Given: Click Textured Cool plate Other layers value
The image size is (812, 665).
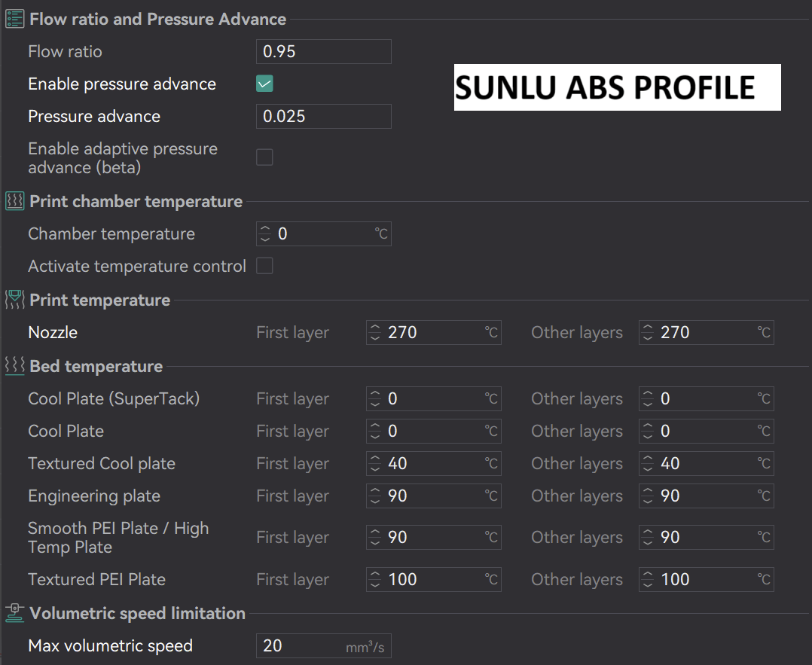Looking at the screenshot, I should [x=670, y=463].
